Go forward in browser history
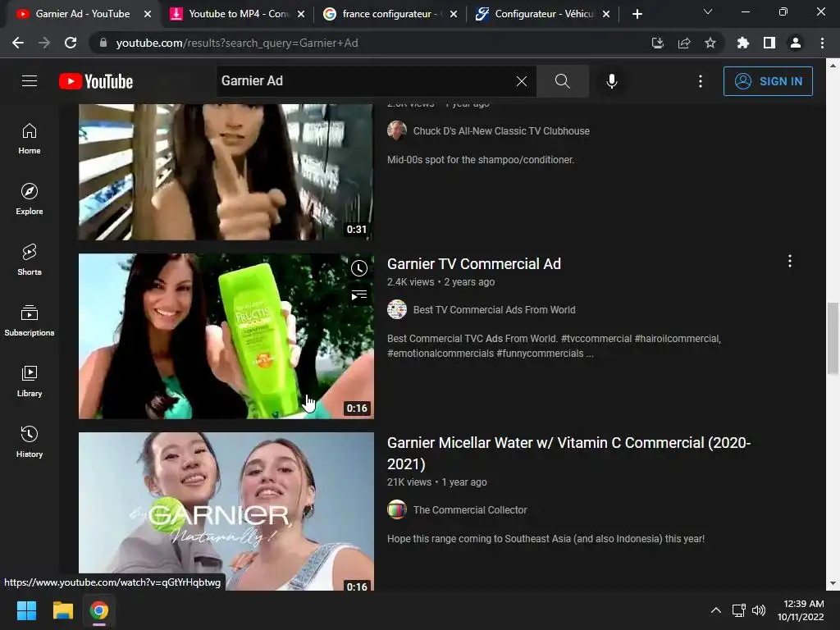Viewport: 840px width, 630px height. [44, 43]
